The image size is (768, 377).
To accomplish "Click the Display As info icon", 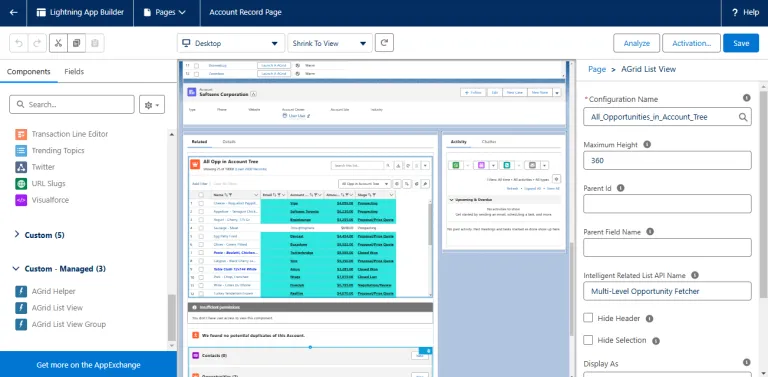I will (746, 362).
